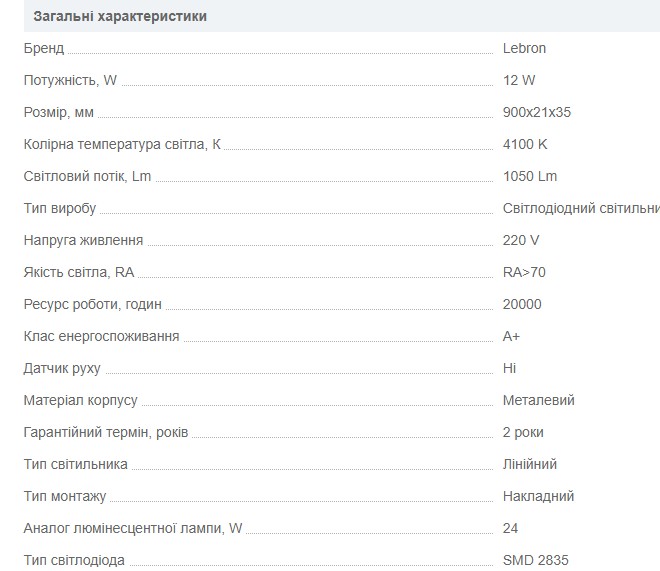Click the Колірна температура світла label
Image resolution: width=660 pixels, height=571 pixels.
122,144
